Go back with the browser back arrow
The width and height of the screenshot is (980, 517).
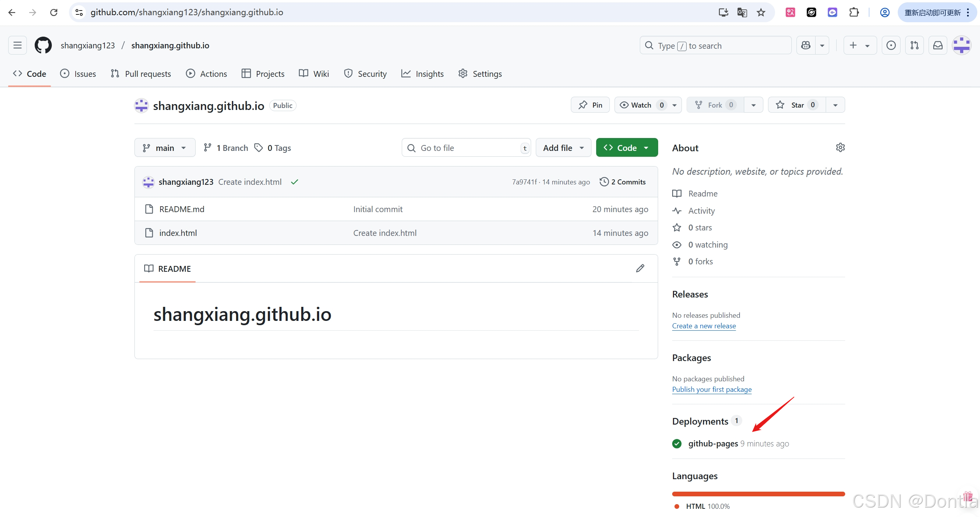point(12,12)
